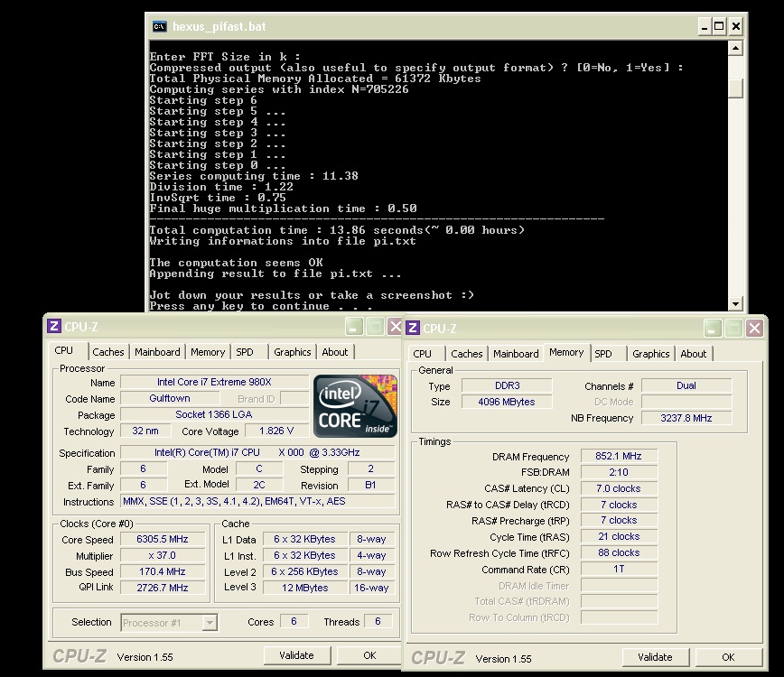The image size is (784, 677).
Task: Switch to Caches tab in the left CPU-Z window
Action: [108, 352]
